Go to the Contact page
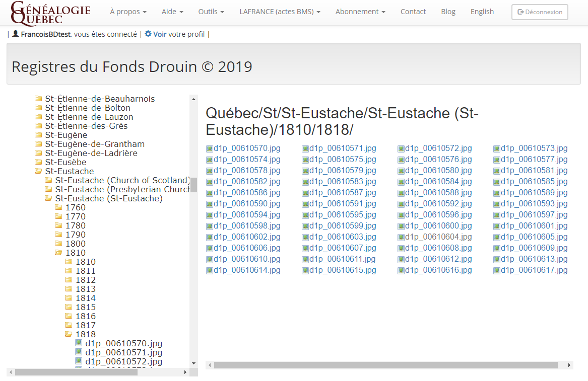This screenshot has width=588, height=381. pos(413,12)
